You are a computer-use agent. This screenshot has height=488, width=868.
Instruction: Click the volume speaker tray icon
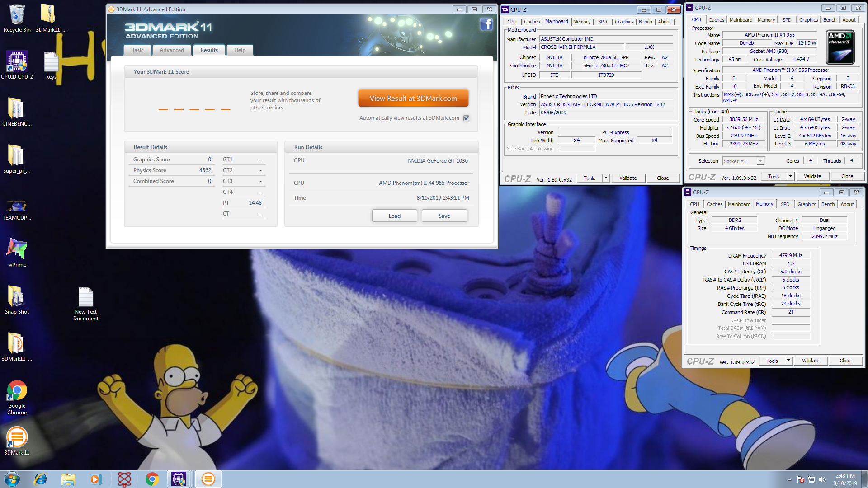click(822, 479)
